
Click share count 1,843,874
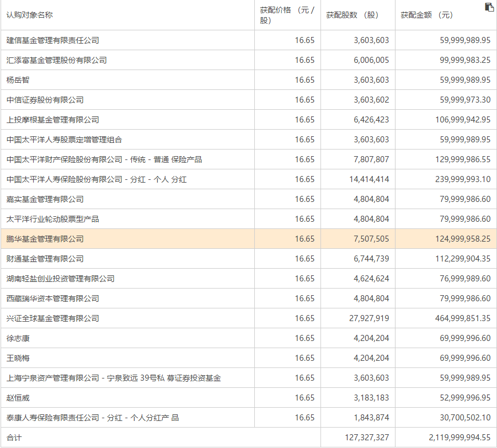pyautogui.click(x=371, y=418)
